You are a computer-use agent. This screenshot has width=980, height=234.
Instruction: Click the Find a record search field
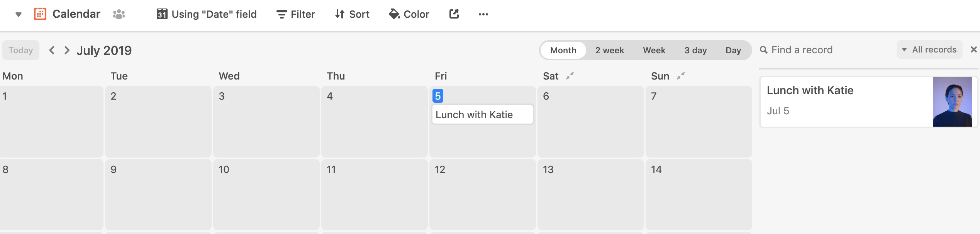826,50
